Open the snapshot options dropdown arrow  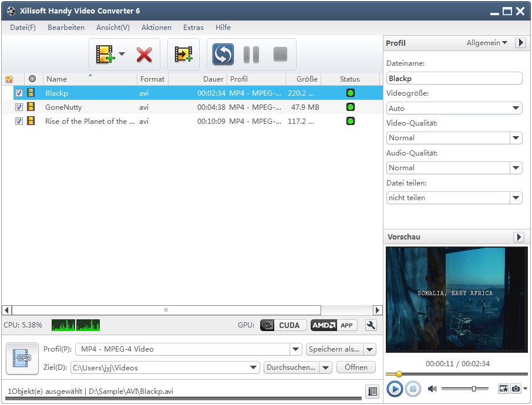525,389
